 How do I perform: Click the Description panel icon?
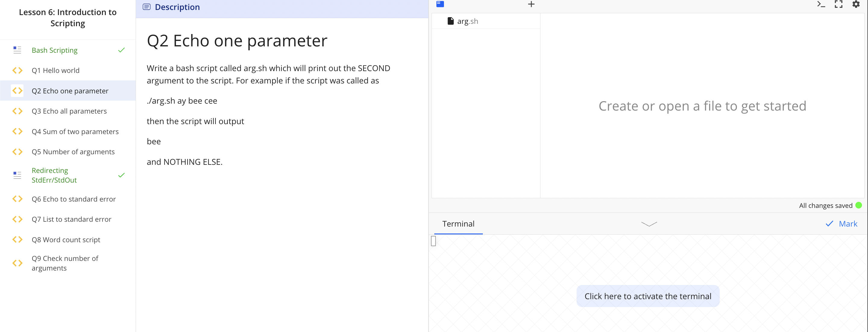[146, 7]
